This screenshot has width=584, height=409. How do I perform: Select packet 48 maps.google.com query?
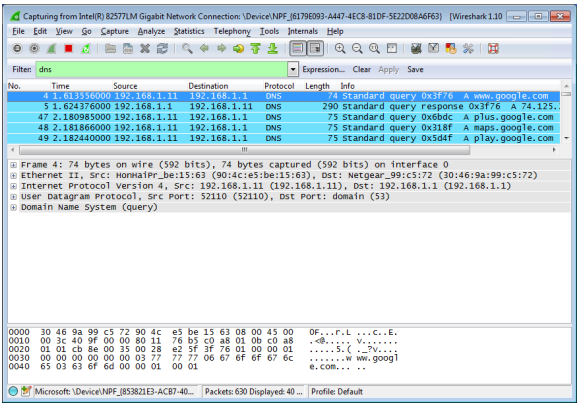click(283, 128)
